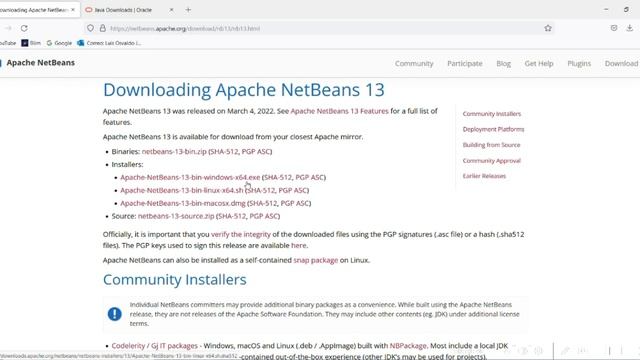The height and width of the screenshot is (360, 640).
Task: Open Apache NetBeans 13 Features link
Action: click(339, 111)
